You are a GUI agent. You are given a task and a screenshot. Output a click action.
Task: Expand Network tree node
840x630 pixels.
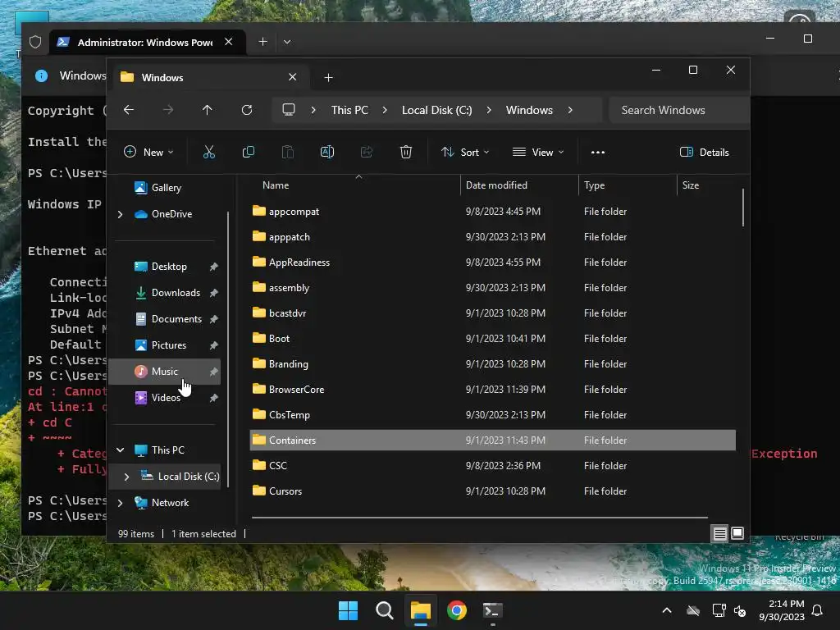coord(121,503)
